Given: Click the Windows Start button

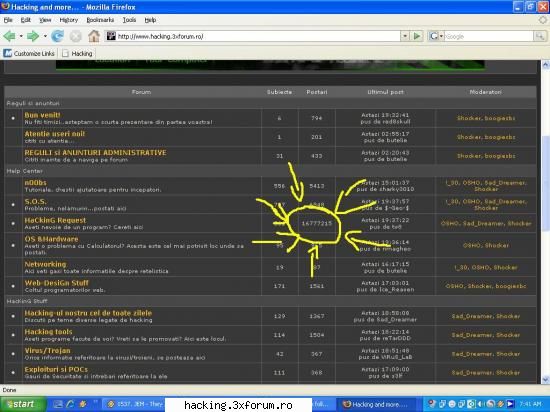Looking at the screenshot, I should tap(23, 404).
